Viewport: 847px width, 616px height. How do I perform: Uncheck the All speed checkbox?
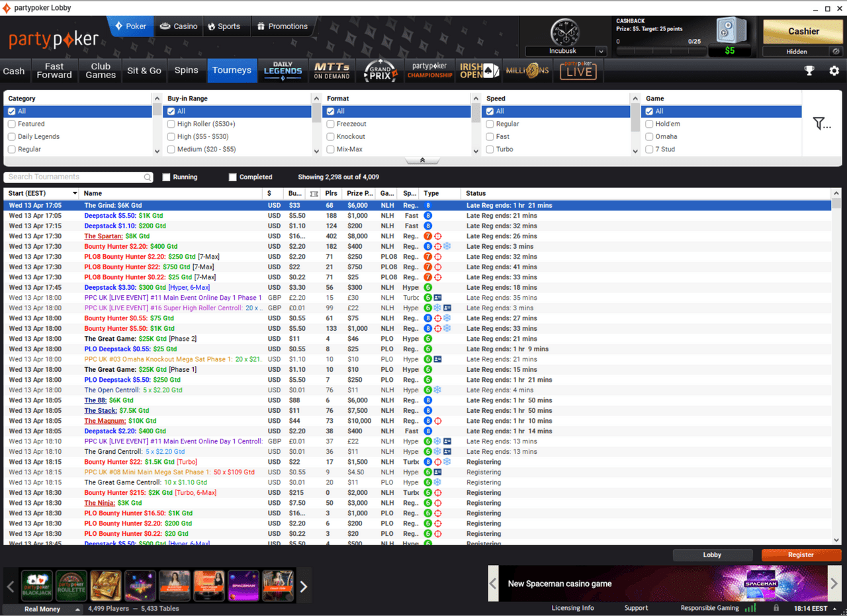click(490, 111)
